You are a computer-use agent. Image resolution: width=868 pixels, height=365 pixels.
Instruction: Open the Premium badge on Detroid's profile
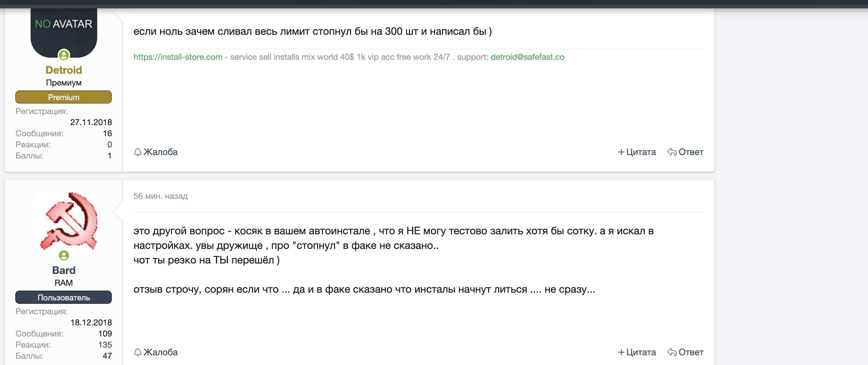[x=64, y=97]
